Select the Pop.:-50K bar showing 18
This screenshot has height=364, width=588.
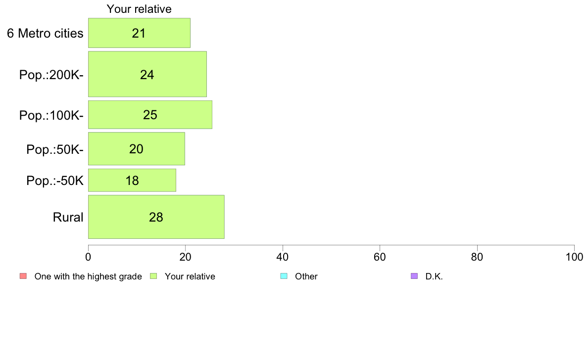tap(132, 181)
